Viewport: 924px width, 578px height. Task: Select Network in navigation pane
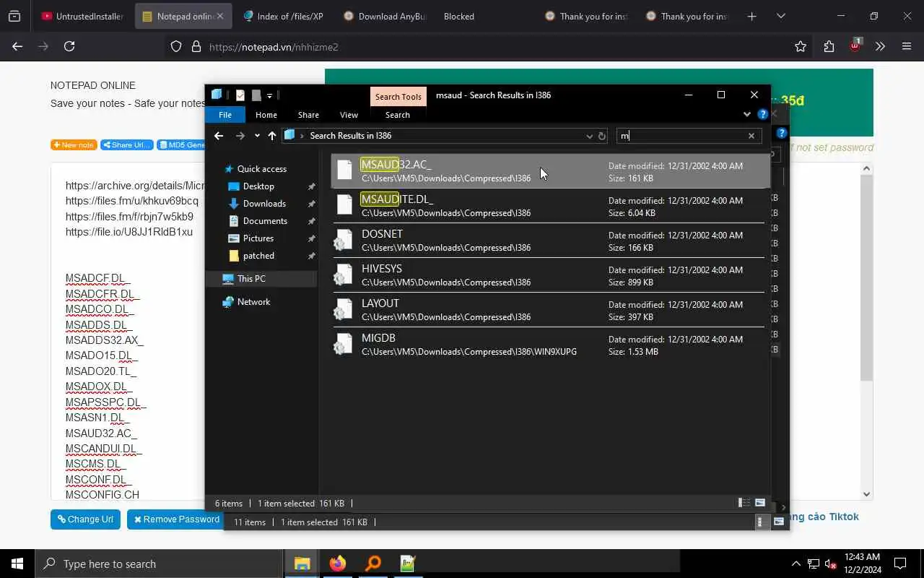253,302
